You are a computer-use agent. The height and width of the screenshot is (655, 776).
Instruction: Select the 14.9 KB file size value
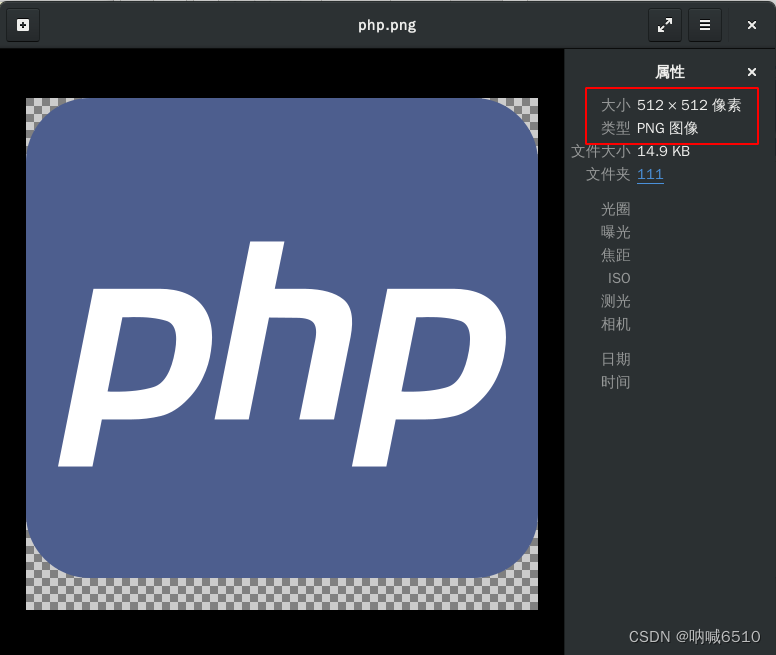click(663, 151)
